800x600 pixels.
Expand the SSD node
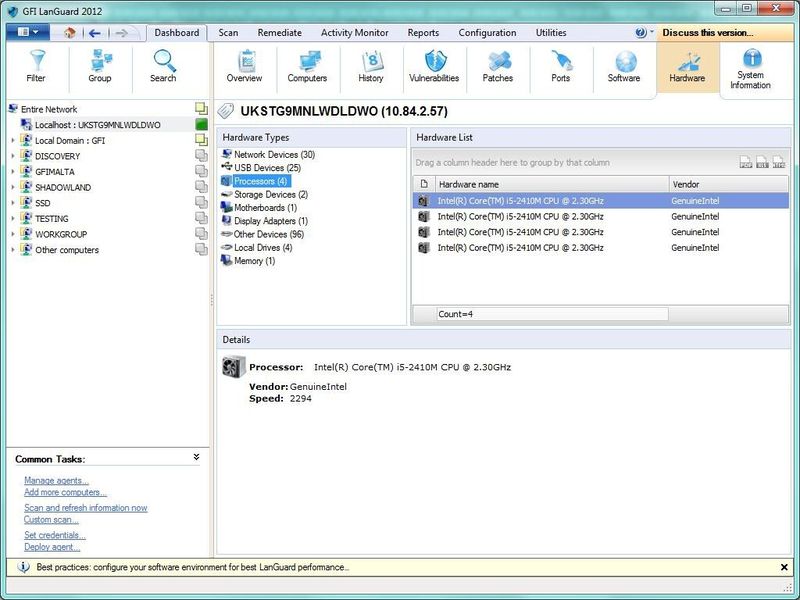(x=13, y=203)
